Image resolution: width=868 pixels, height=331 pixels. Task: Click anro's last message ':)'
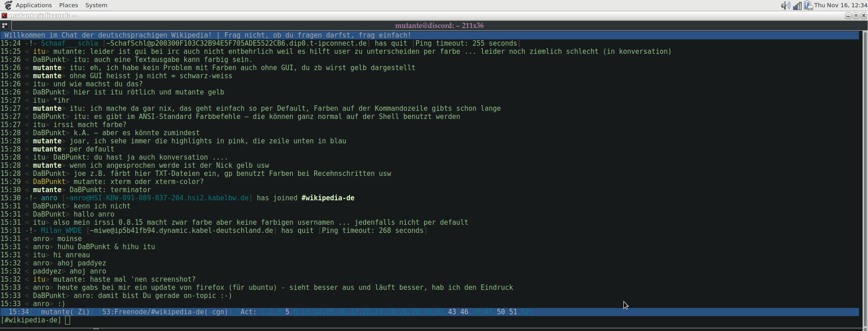[61, 304]
